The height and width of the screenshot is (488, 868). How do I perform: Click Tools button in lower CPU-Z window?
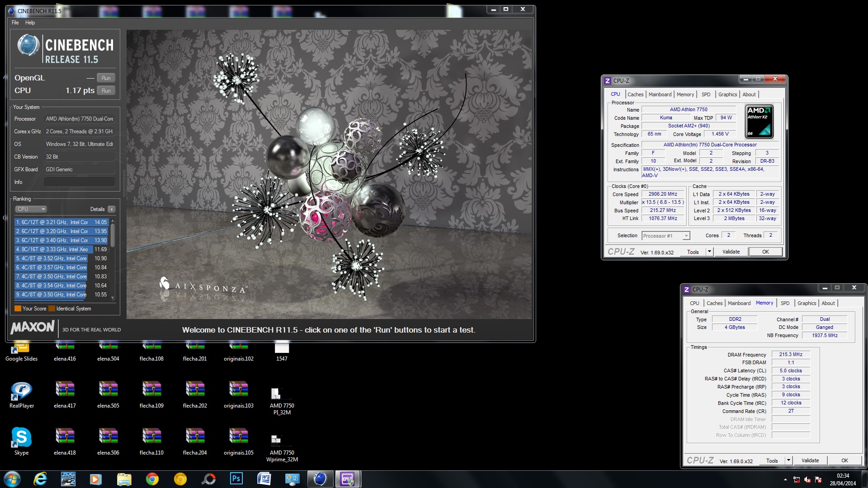tap(772, 460)
